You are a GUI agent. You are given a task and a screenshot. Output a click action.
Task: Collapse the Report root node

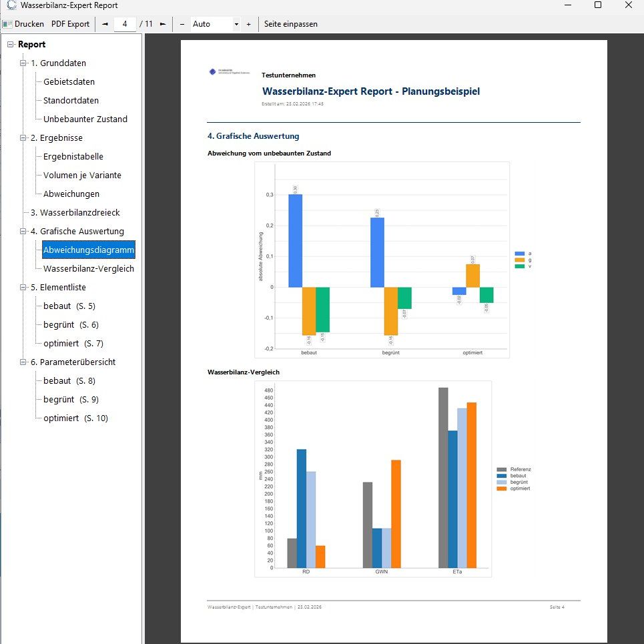coord(10,45)
